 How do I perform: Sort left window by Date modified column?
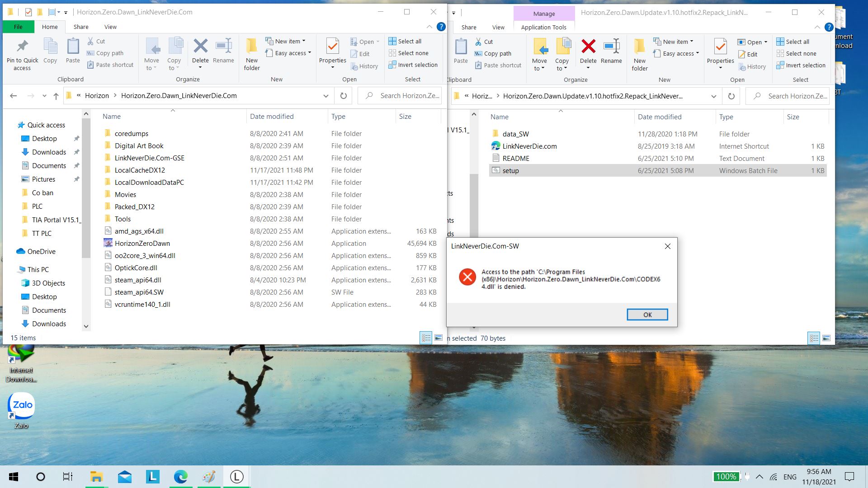(x=272, y=116)
